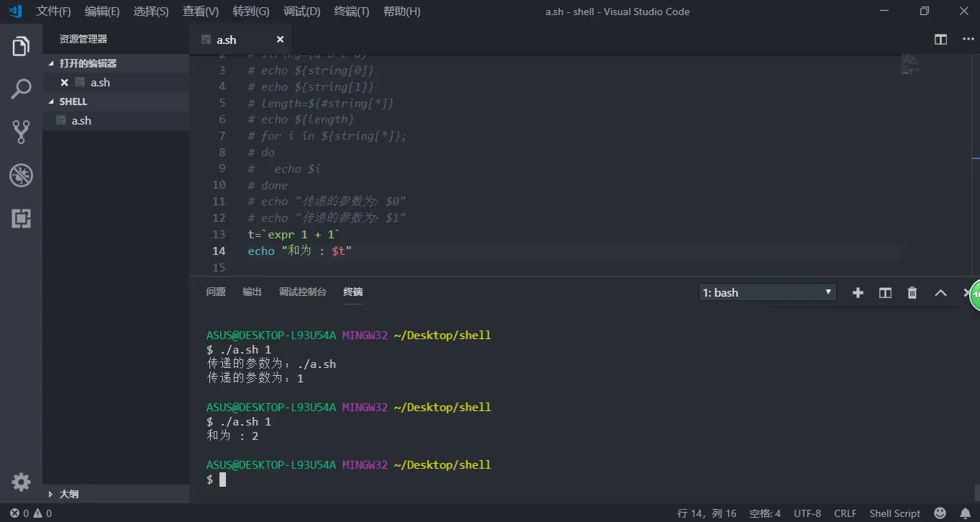Viewport: 980px width, 522px height.
Task: Open the Source Control view
Action: pos(21,132)
